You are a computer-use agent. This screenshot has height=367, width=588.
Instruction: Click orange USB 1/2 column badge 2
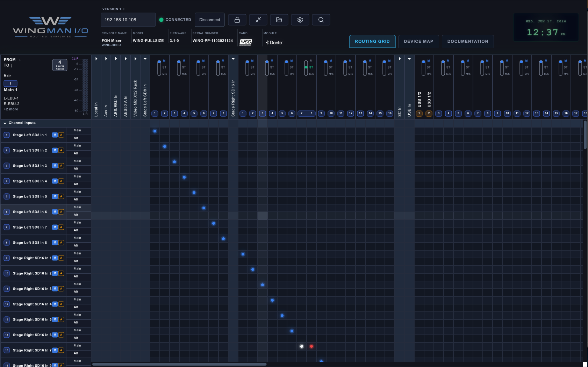click(429, 113)
